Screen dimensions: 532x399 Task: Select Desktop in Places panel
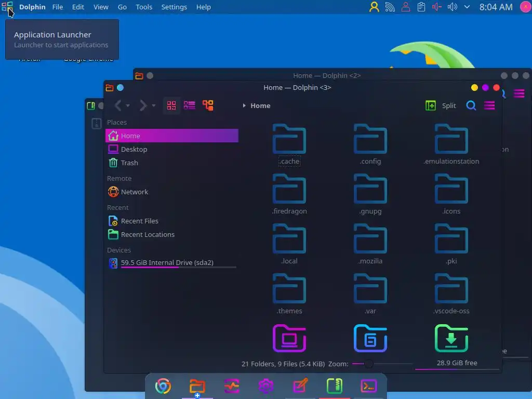click(x=171, y=149)
